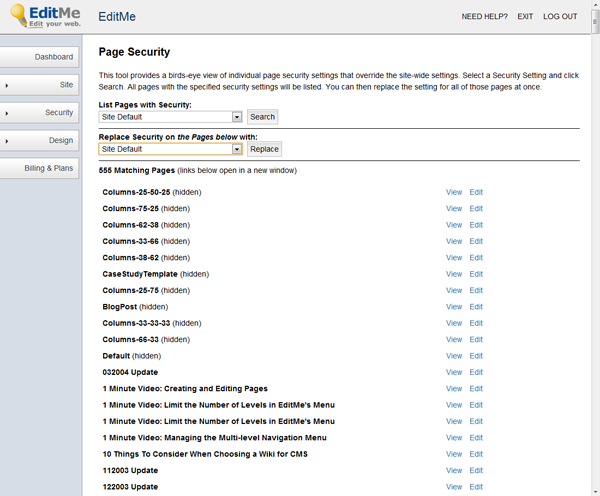Screen dimensions: 600x496
Task: Select the 555 Matching Pages text
Action: 137,170
